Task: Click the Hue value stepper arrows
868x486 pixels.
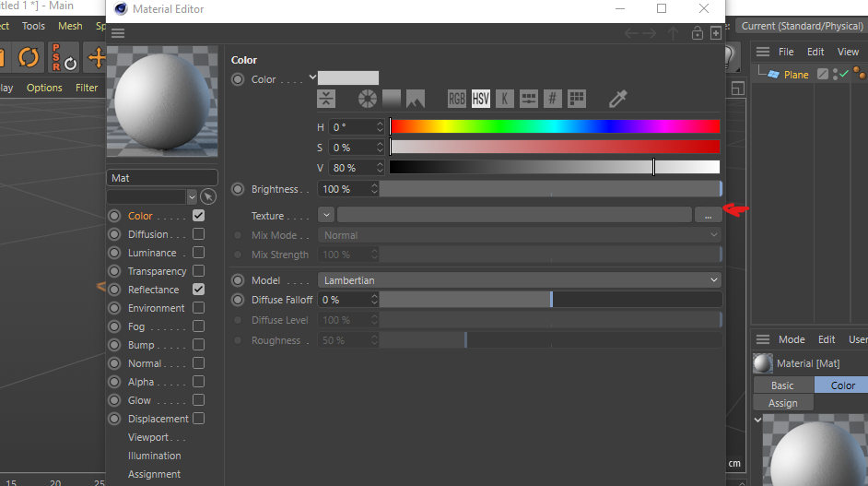Action: (380, 127)
